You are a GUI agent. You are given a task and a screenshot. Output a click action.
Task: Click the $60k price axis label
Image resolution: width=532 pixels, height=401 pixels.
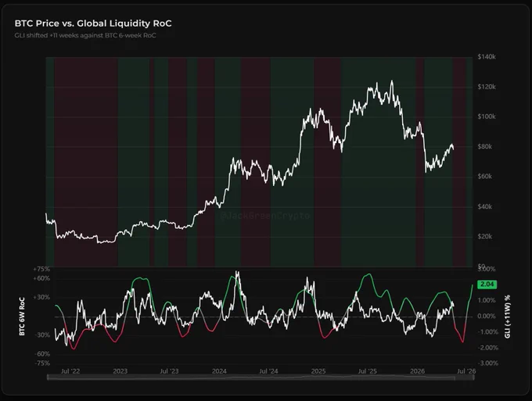pyautogui.click(x=485, y=176)
